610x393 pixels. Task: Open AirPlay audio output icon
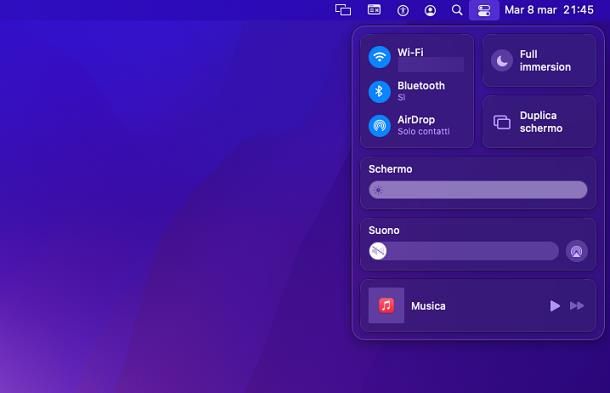(x=577, y=251)
